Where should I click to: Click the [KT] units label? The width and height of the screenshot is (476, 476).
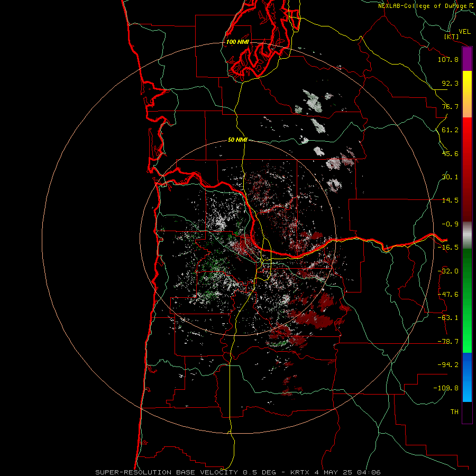452,36
